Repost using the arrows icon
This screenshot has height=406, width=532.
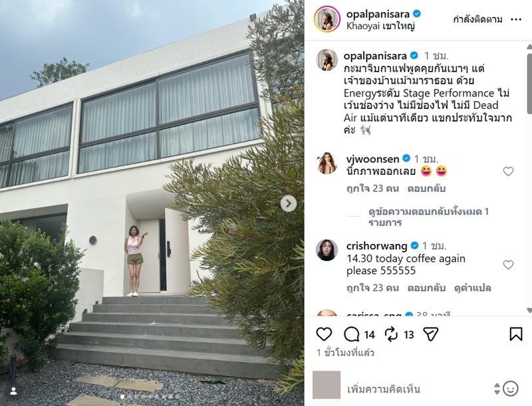(391, 334)
